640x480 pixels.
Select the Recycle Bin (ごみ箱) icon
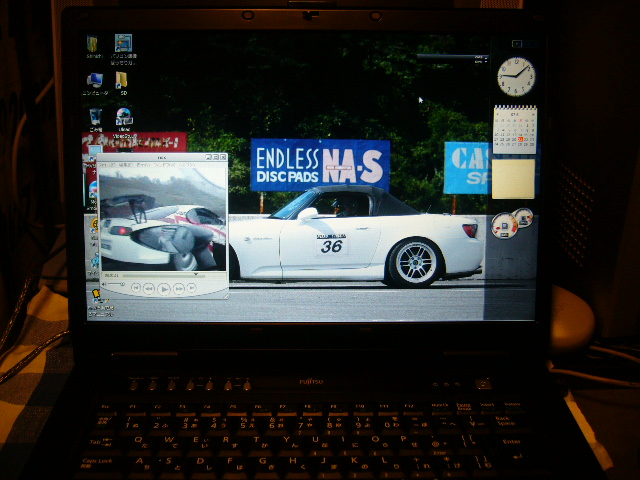(x=96, y=120)
